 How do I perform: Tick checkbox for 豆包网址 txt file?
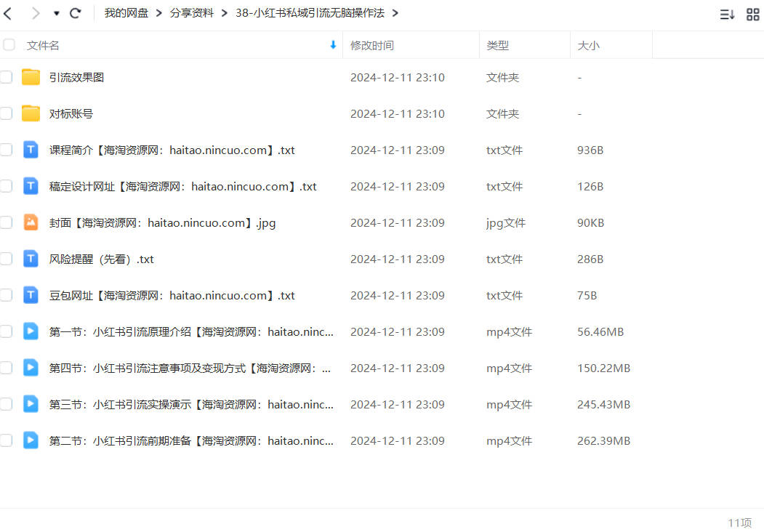(6, 295)
